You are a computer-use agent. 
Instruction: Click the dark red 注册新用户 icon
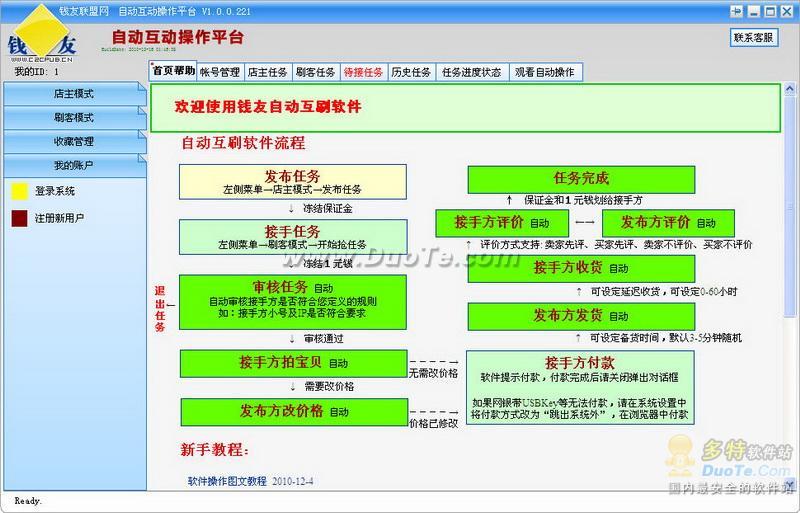(x=19, y=218)
